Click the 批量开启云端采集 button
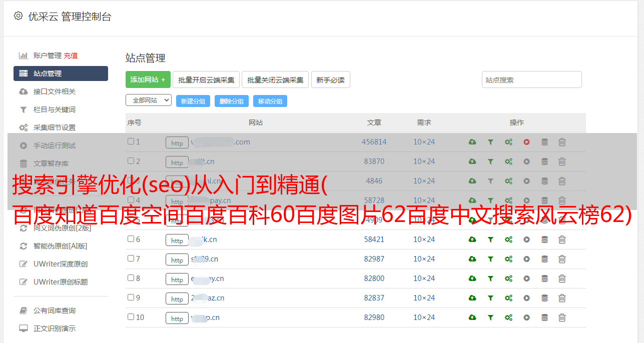The height and width of the screenshot is (343, 644). 206,79
